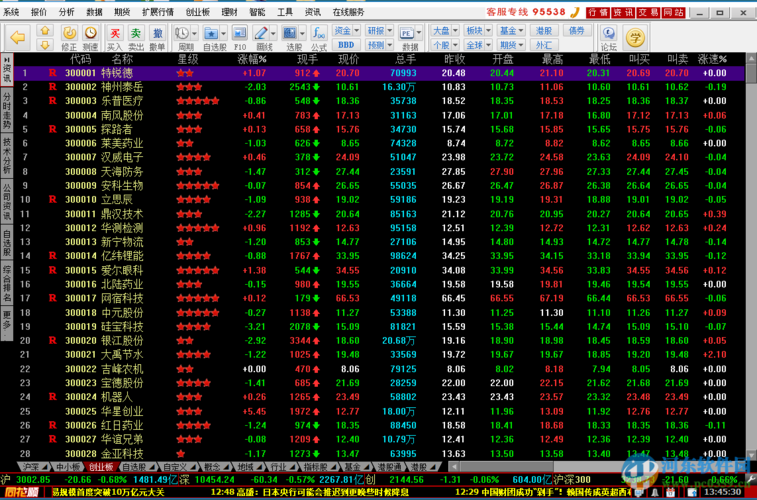Switch to the 沪深 bottom tab
The height and width of the screenshot is (500, 757).
tap(33, 467)
